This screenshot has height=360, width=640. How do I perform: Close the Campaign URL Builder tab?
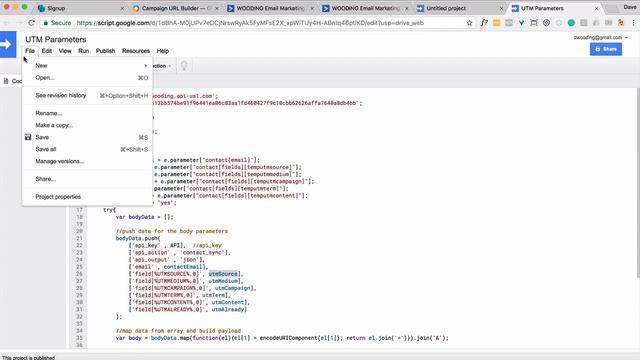point(217,8)
